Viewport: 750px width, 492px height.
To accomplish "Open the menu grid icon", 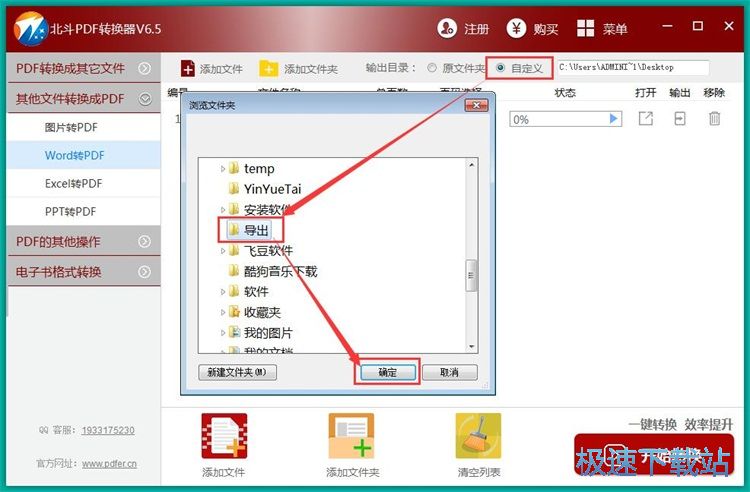I will (x=585, y=29).
